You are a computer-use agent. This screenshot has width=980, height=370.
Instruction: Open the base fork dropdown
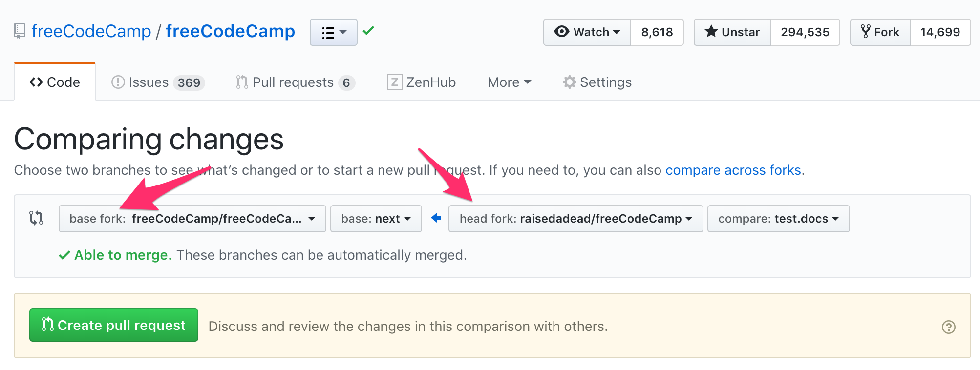[x=192, y=219]
